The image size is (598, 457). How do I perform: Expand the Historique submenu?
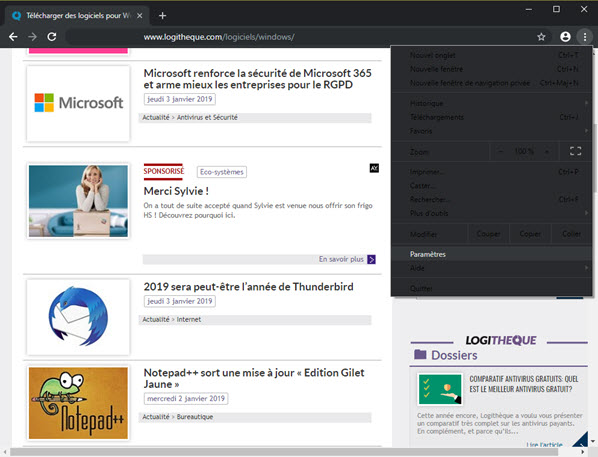[x=492, y=103]
